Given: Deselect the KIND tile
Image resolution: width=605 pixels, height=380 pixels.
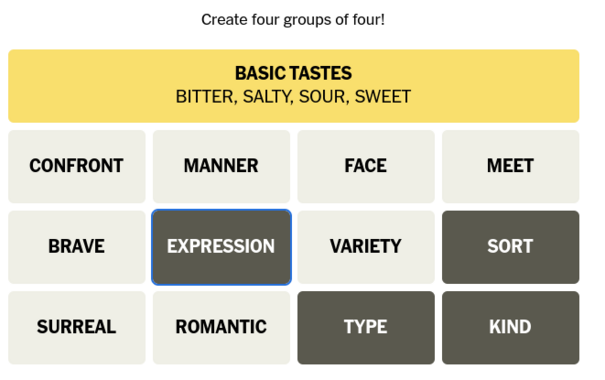Looking at the screenshot, I should pyautogui.click(x=510, y=328).
